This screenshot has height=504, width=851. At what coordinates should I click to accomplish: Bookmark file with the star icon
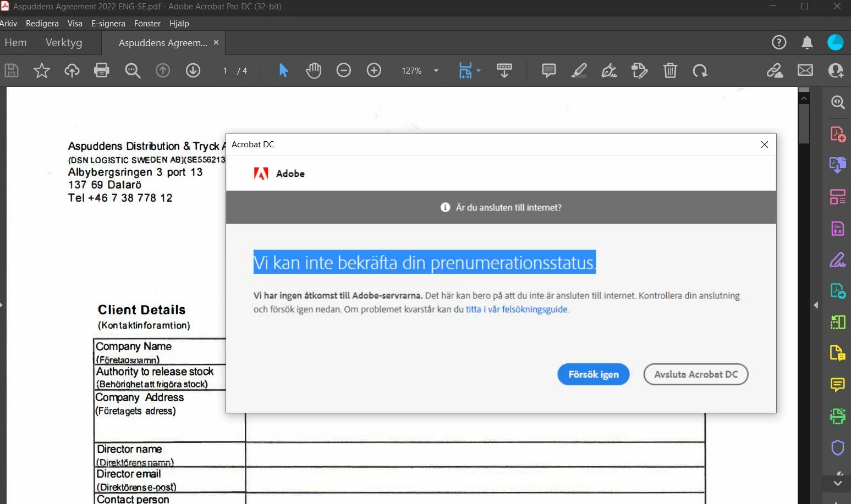coord(42,70)
